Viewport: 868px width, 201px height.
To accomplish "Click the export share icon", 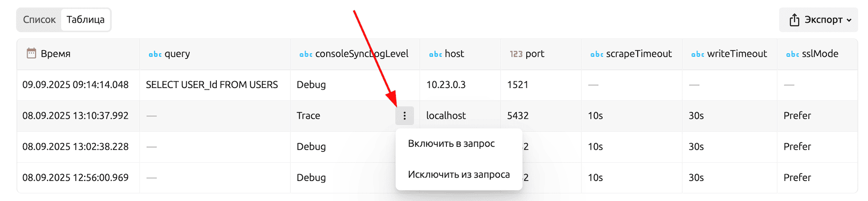I will (x=794, y=20).
